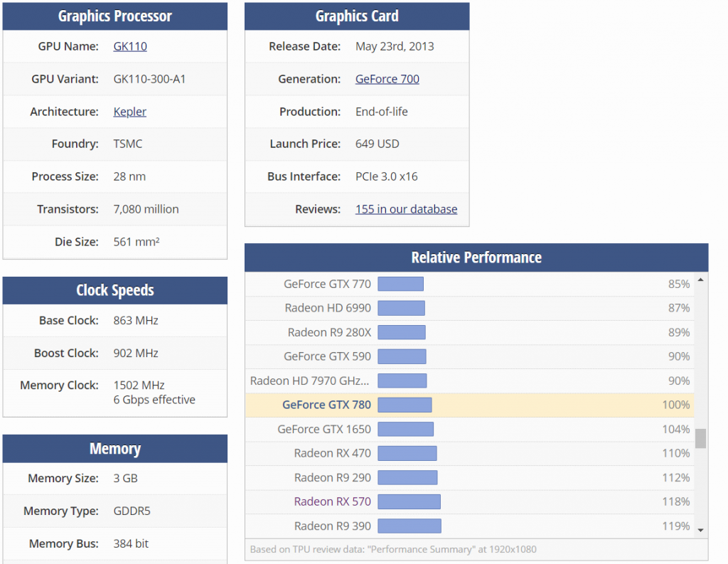This screenshot has height=564, width=728.
Task: Click the Radeon R9 280X entry
Action: 329,332
